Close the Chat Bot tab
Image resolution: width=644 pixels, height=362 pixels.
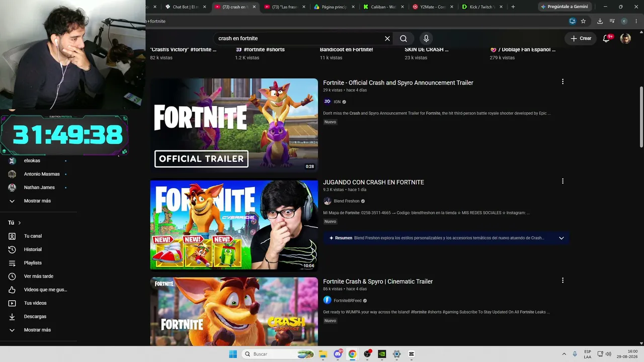pyautogui.click(x=204, y=7)
